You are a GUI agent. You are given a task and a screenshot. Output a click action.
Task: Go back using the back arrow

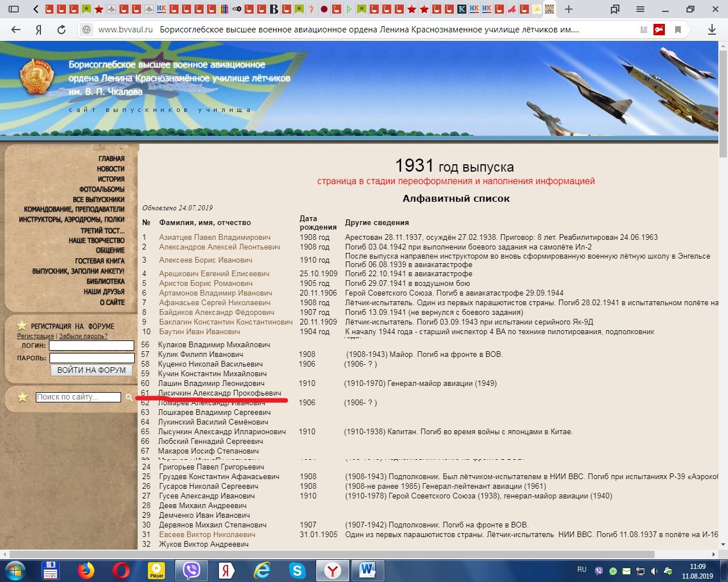[x=16, y=30]
